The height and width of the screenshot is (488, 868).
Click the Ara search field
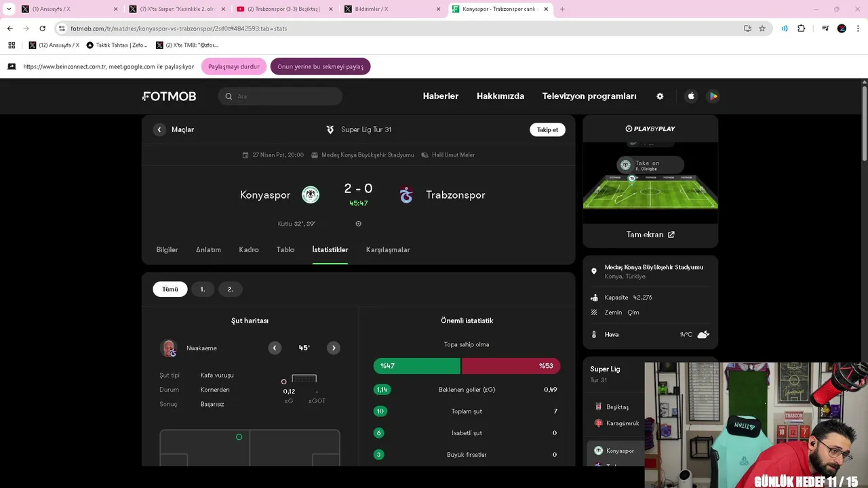(281, 96)
